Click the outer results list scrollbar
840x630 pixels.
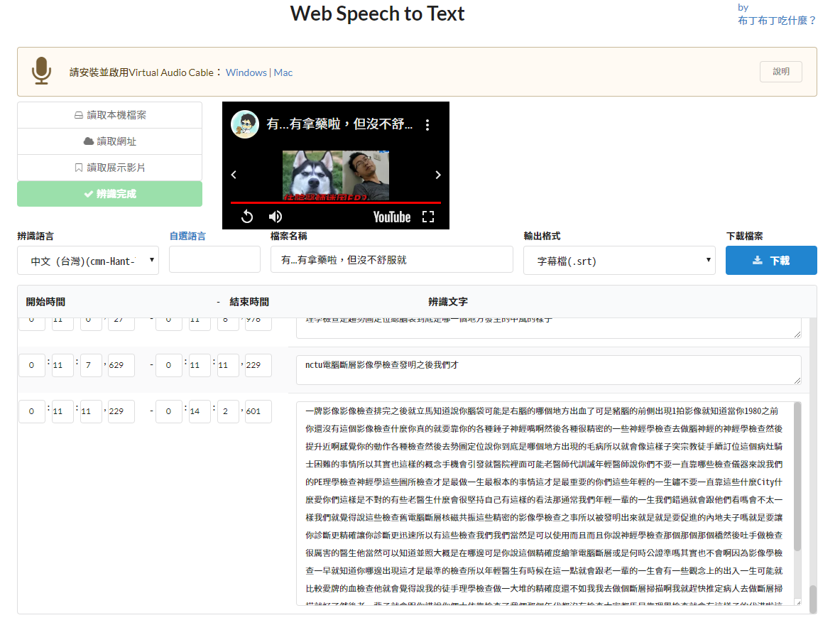(x=813, y=599)
